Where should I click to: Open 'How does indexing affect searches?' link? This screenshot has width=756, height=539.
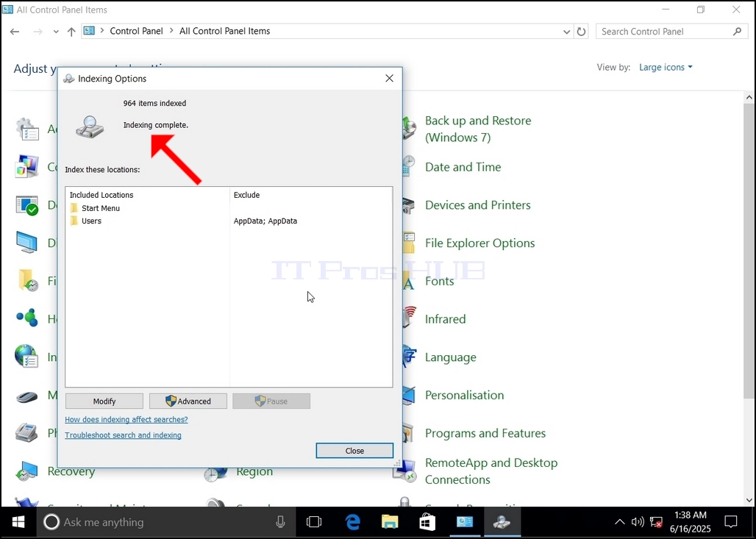point(126,419)
